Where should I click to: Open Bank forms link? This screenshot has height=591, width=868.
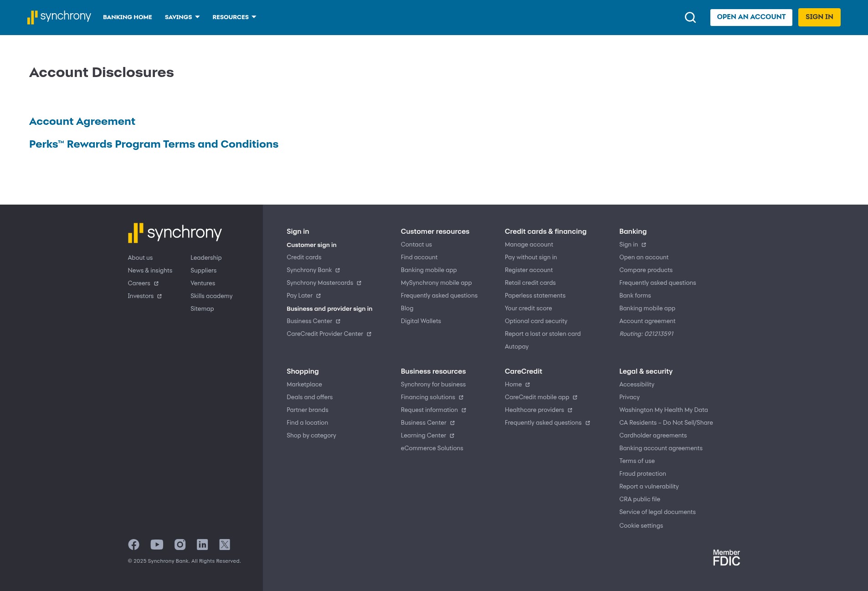pyautogui.click(x=635, y=296)
